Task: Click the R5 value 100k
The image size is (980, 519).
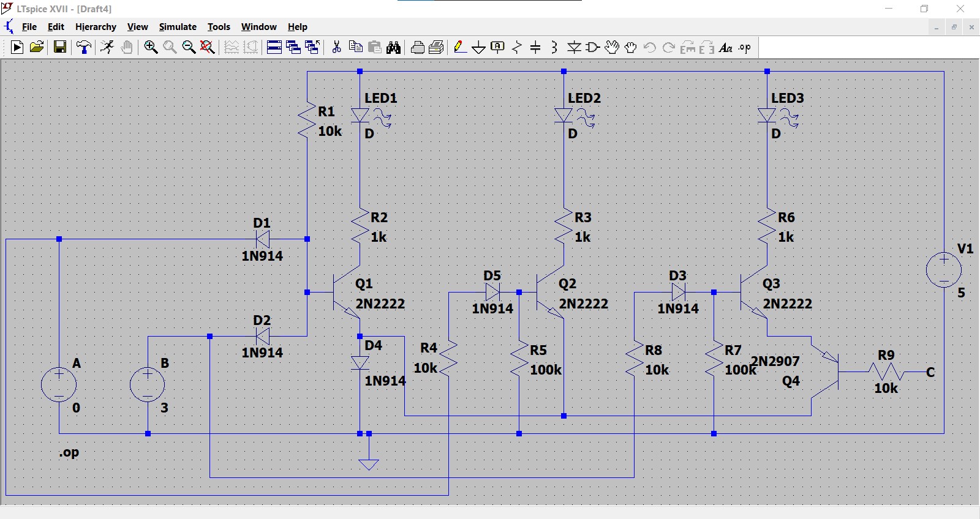Action: click(x=546, y=370)
